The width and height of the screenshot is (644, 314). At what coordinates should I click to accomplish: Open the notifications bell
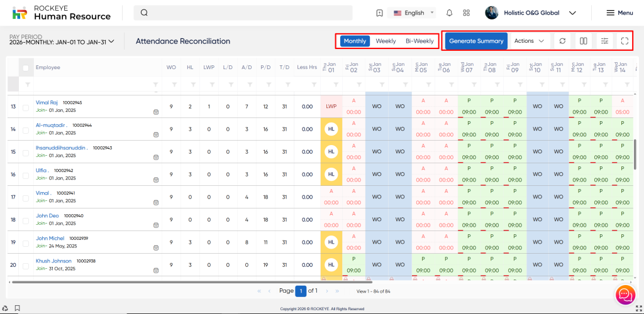[x=449, y=13]
